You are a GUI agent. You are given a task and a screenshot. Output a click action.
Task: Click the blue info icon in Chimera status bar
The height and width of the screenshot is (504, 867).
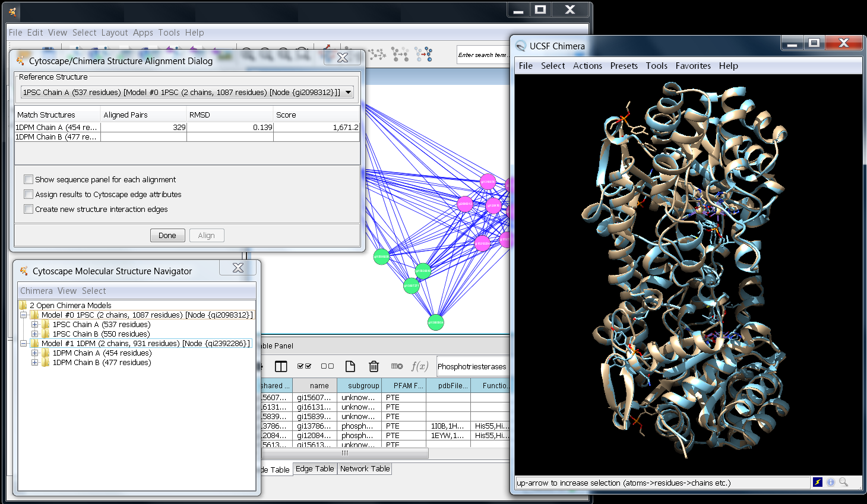click(831, 482)
